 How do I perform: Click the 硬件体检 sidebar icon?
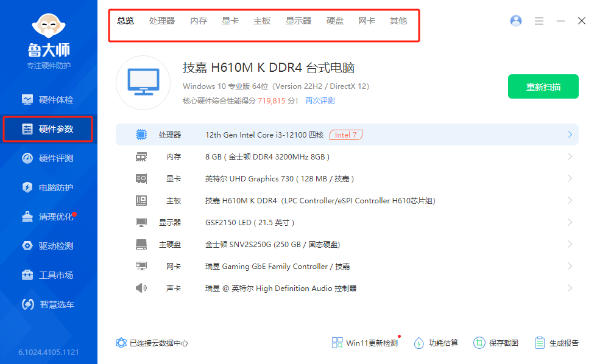point(27,100)
